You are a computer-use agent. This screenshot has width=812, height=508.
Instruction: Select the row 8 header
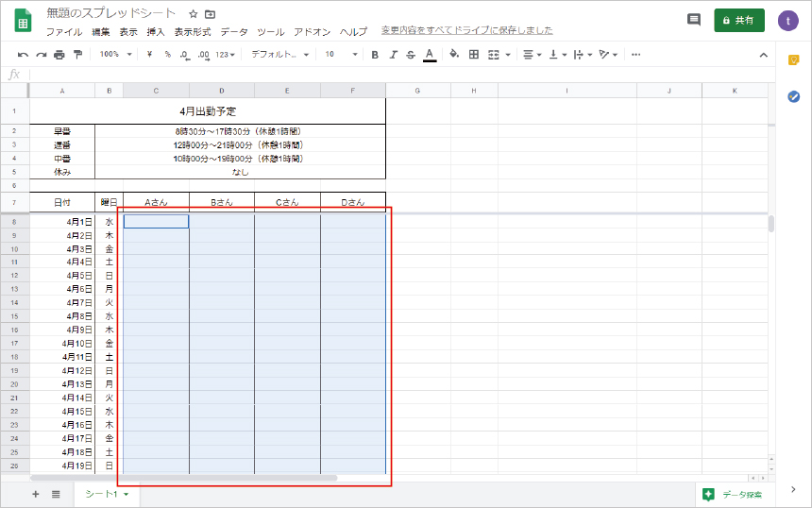[x=14, y=222]
